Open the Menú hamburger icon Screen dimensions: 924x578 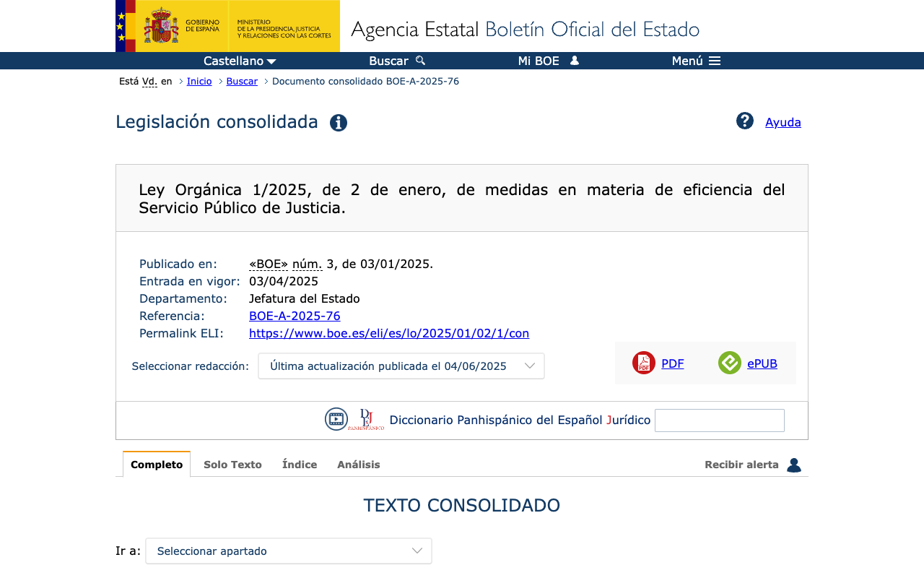pos(715,61)
